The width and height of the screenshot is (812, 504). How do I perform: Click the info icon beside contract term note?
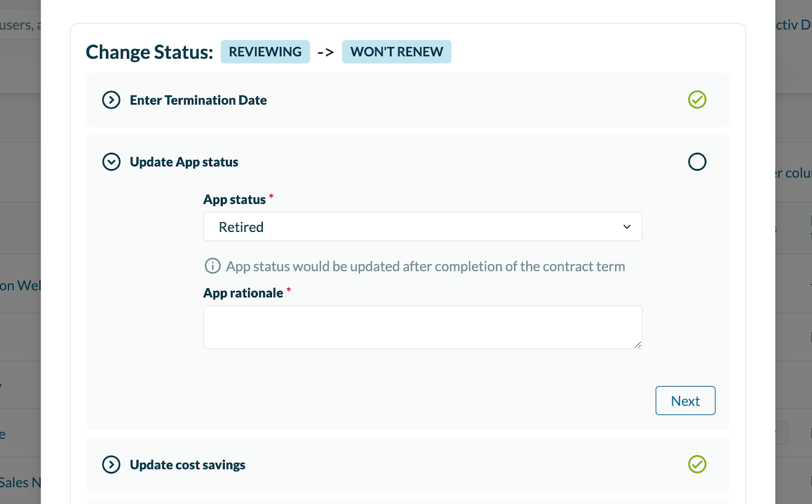pyautogui.click(x=212, y=266)
